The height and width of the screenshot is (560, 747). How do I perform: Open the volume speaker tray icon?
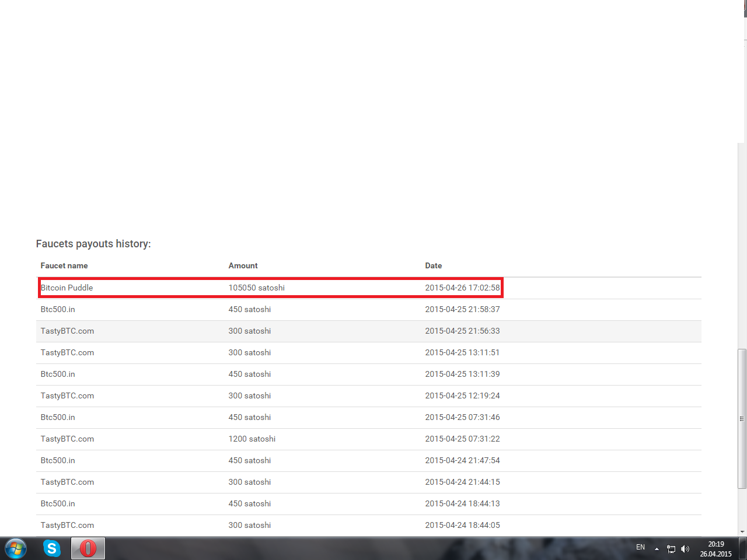[685, 549]
